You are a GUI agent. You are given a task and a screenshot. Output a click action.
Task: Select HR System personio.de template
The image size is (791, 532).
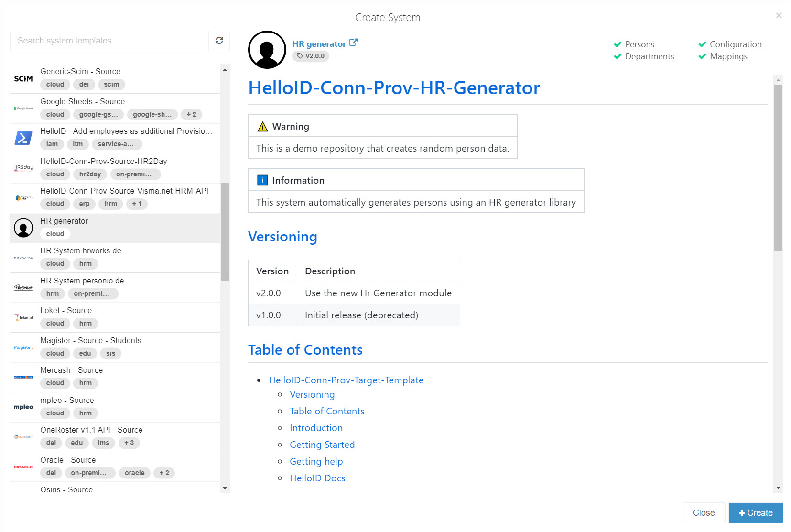click(115, 287)
